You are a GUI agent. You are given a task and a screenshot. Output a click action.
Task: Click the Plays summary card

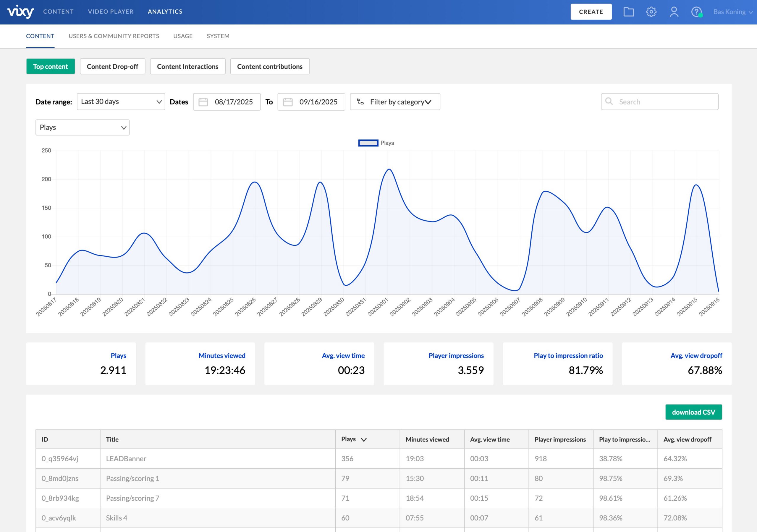pyautogui.click(x=81, y=364)
